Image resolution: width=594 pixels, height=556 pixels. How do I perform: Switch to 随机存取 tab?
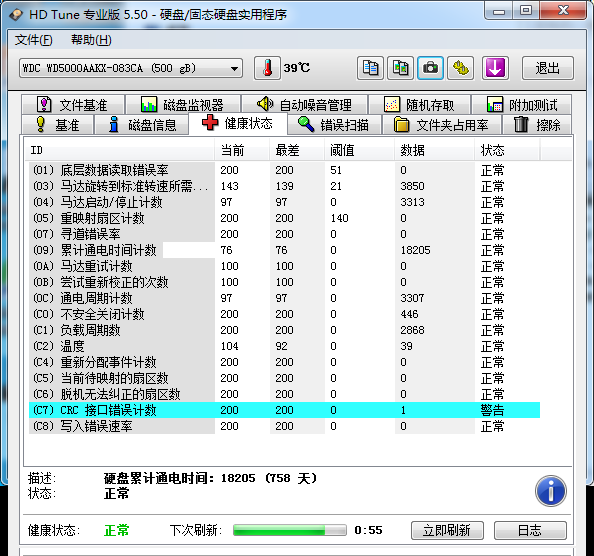[420, 105]
